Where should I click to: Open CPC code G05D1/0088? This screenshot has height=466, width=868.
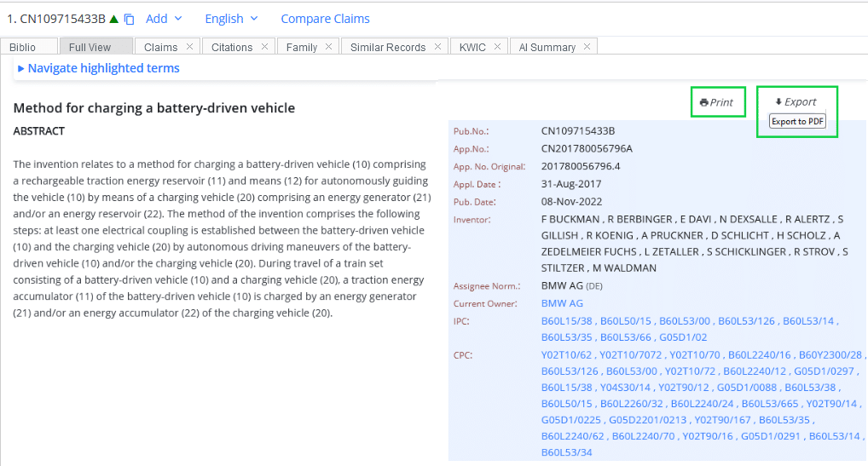click(x=747, y=388)
